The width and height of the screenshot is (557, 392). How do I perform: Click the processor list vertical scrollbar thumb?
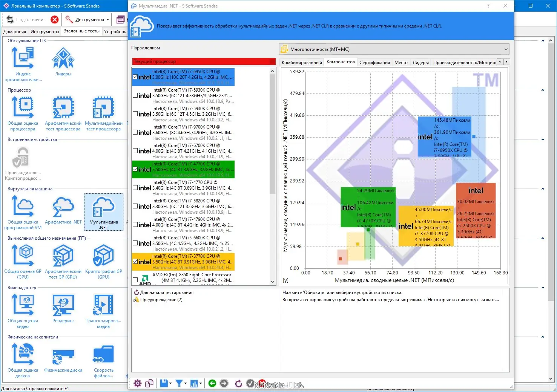coord(273,134)
